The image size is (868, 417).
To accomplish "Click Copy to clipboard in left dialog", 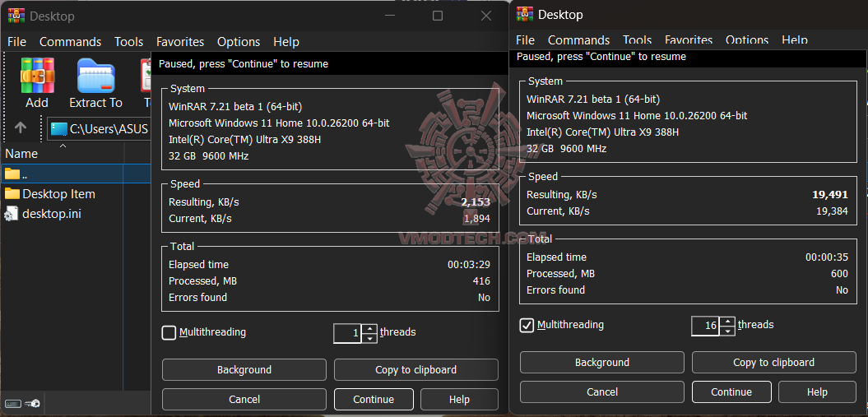I will [x=415, y=370].
